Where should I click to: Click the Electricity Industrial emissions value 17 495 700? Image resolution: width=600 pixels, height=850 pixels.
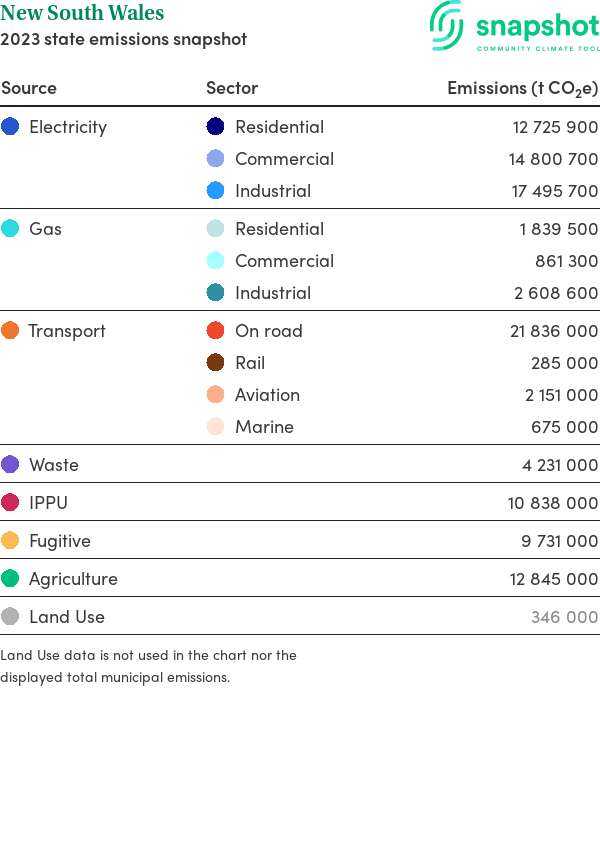coord(555,191)
